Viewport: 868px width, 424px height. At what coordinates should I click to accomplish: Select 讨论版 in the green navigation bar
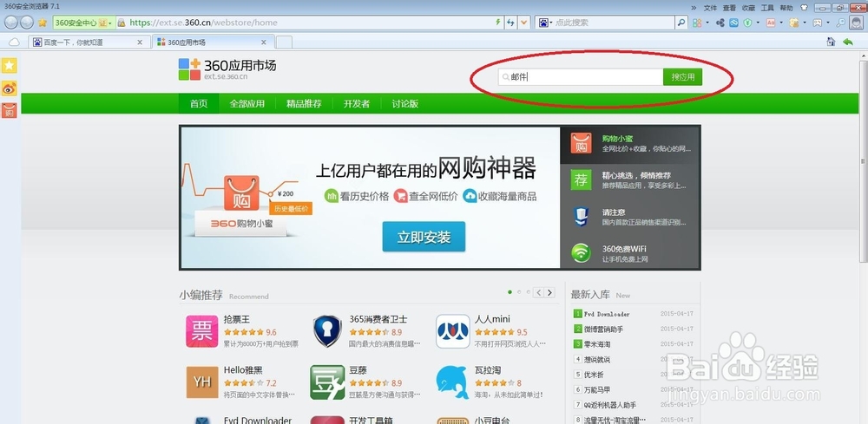(404, 103)
